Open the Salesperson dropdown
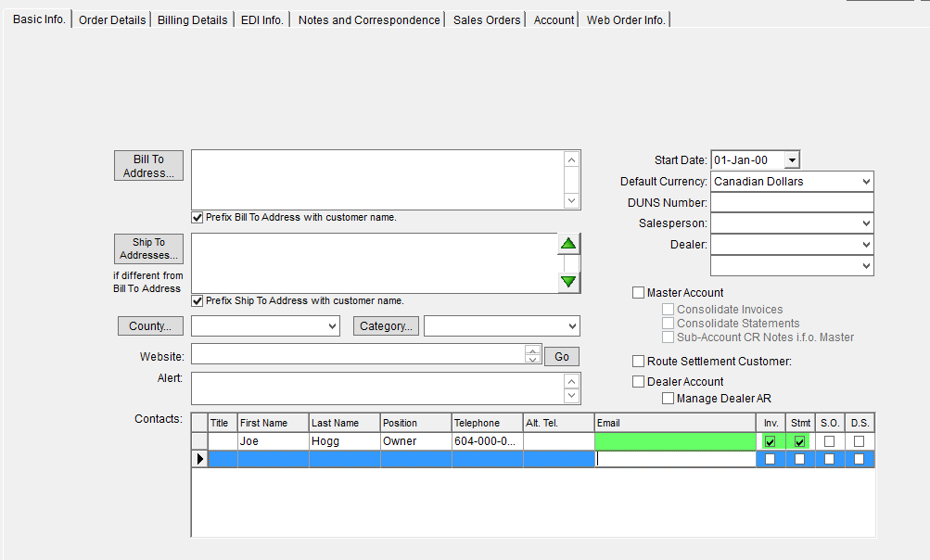The width and height of the screenshot is (930, 560). point(866,223)
